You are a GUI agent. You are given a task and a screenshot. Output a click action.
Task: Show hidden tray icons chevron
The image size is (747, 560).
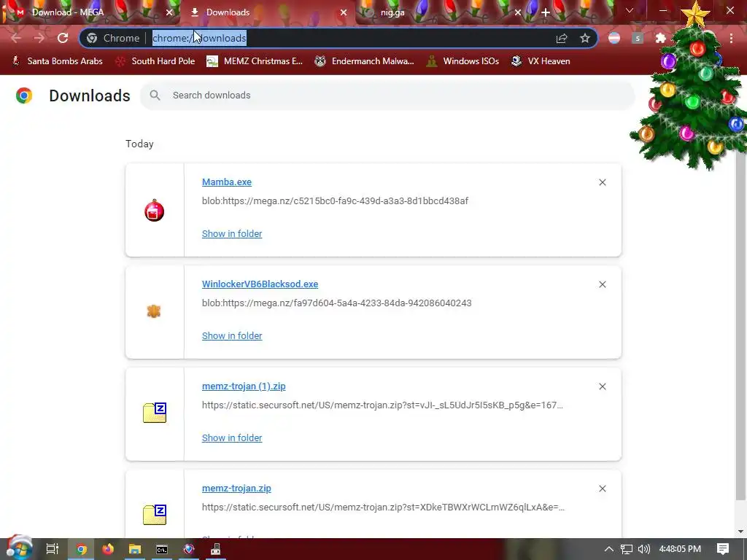[609, 549]
